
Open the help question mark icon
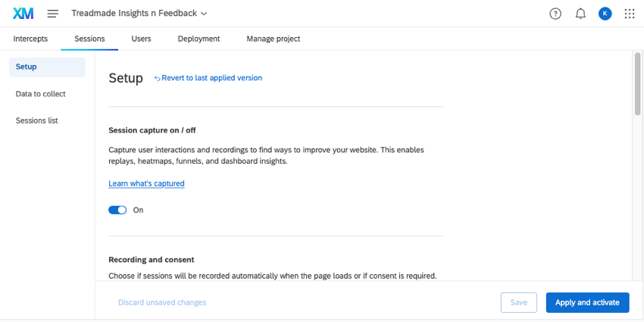coord(555,14)
